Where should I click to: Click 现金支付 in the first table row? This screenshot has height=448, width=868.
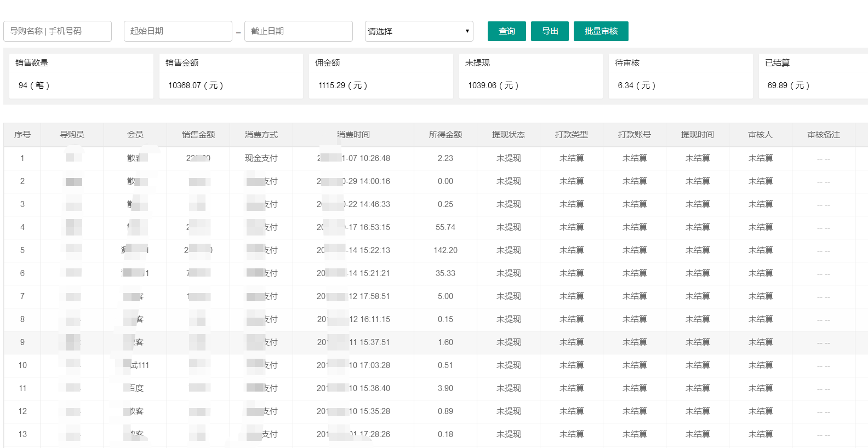(261, 158)
